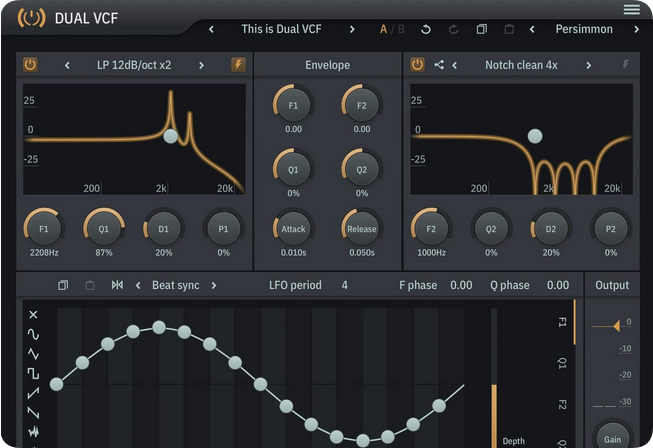Click the copy icon in top toolbar
Viewport: 653px width, 448px height.
click(x=481, y=29)
